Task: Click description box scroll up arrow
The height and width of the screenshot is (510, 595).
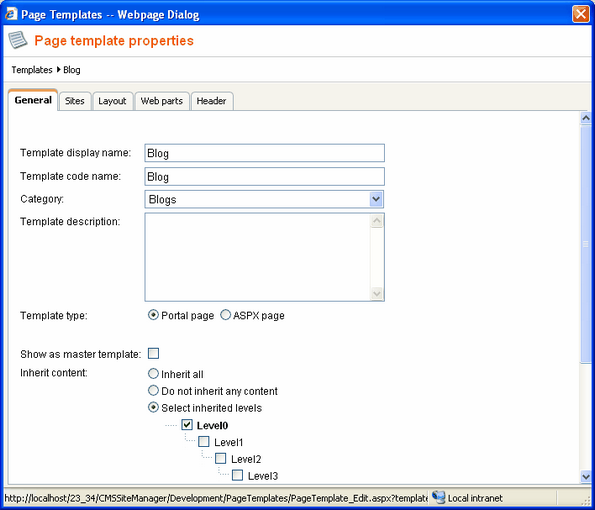Action: coord(376,221)
